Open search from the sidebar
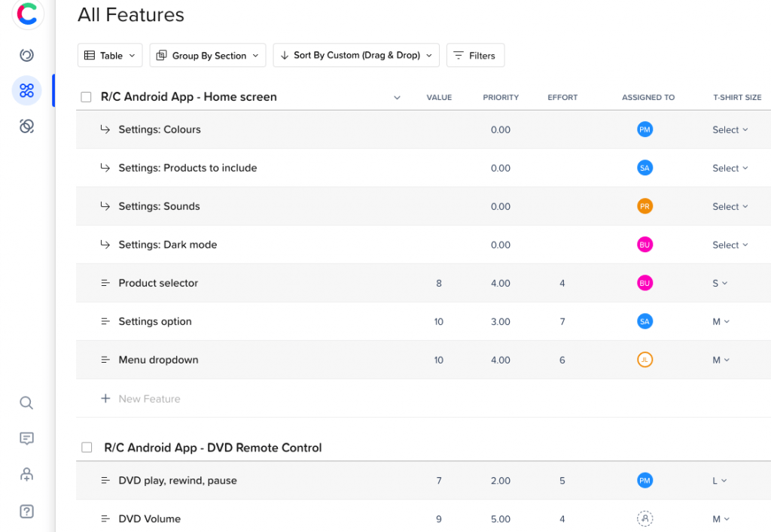 (x=26, y=403)
